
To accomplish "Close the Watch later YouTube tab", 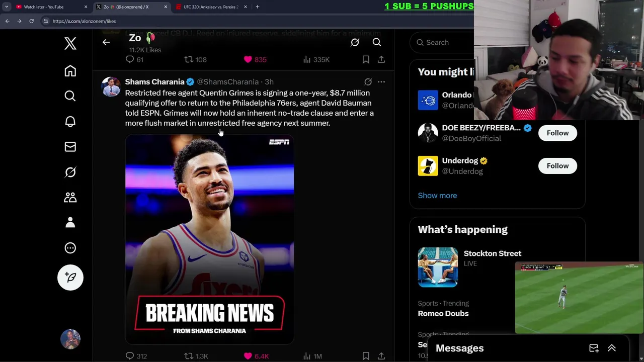I will 86,7.
